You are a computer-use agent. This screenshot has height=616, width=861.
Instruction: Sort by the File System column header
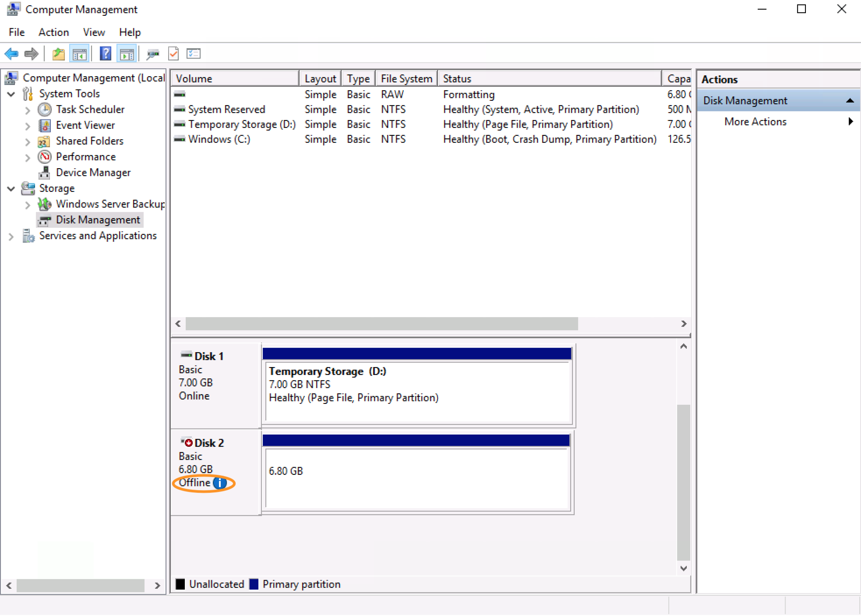coord(406,79)
